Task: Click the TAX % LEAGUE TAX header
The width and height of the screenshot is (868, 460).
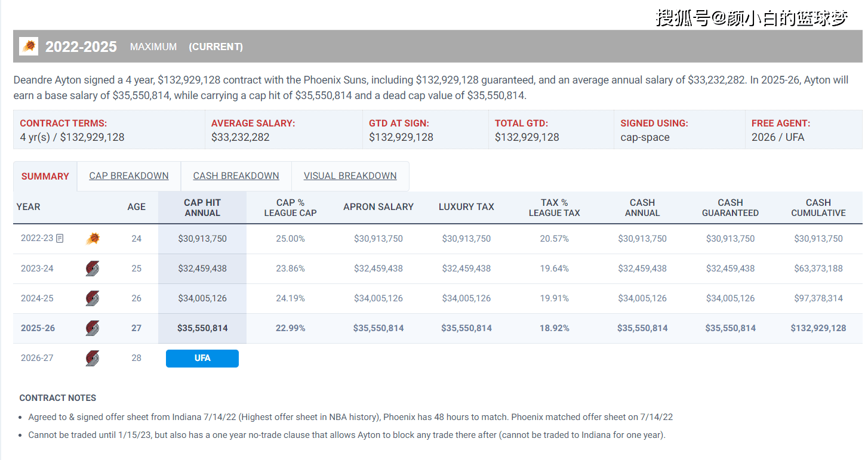Action: pyautogui.click(x=555, y=208)
